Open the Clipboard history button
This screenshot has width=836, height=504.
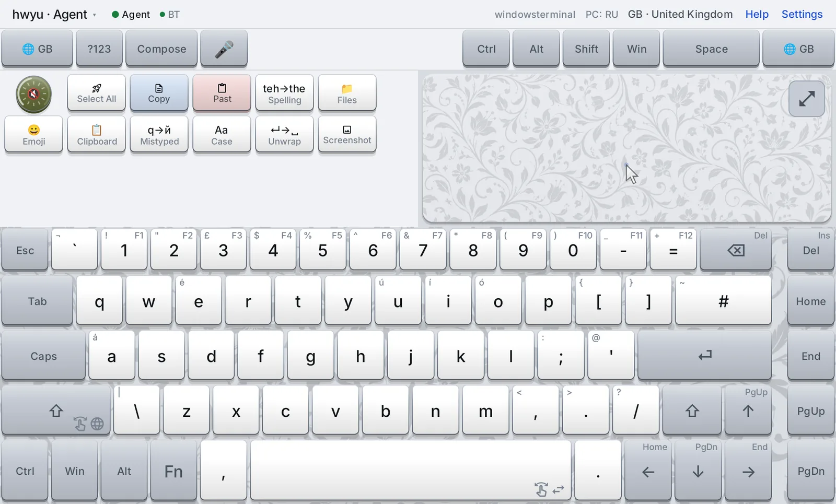click(97, 134)
